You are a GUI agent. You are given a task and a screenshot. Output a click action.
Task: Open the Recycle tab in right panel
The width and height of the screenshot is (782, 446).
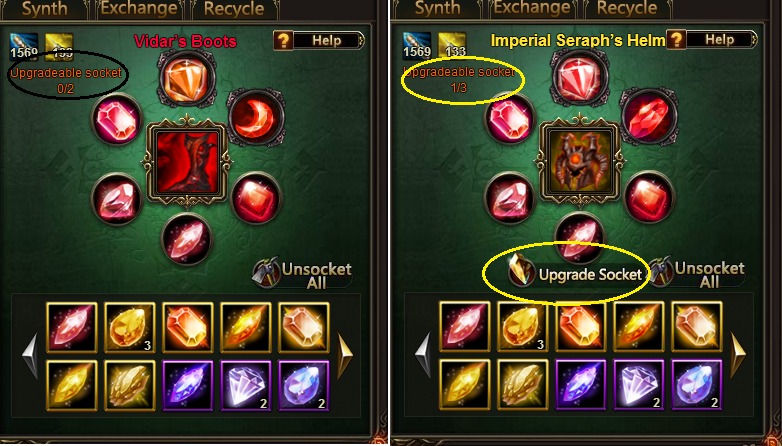[626, 9]
